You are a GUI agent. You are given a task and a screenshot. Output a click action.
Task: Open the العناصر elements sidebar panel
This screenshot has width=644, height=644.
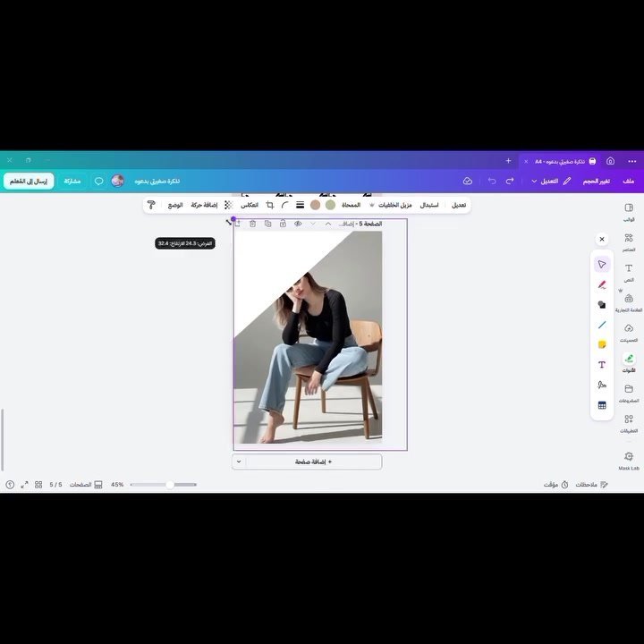pyautogui.click(x=629, y=241)
